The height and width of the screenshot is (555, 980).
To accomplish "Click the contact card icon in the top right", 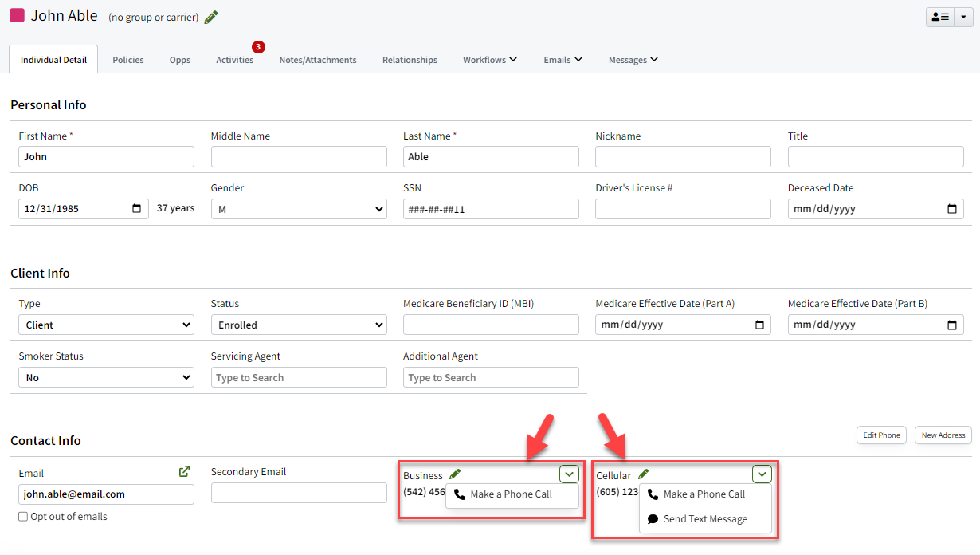I will [940, 16].
